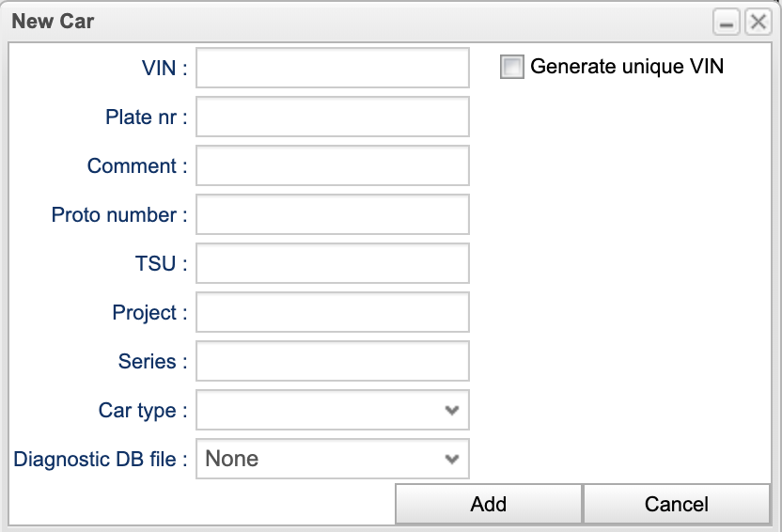Click the TSU input field

click(333, 263)
